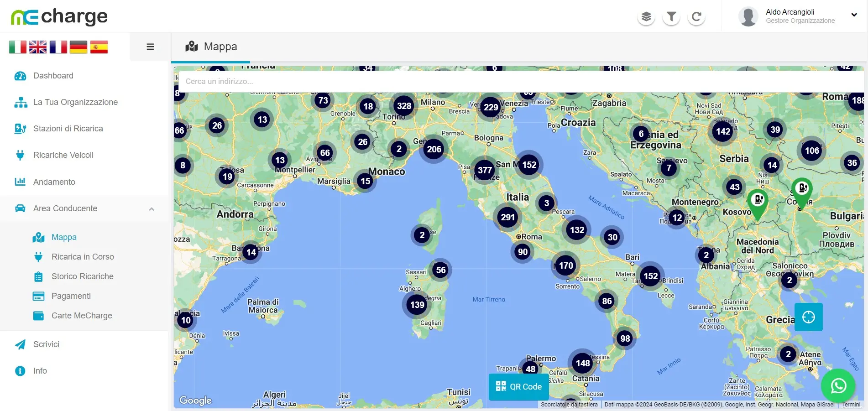Viewport: 868px width, 411px height.
Task: Click the 377 cluster near Firenze
Action: 485,170
